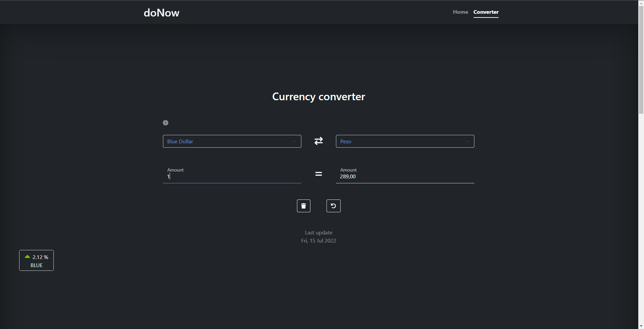Click the Fri, 15 Jul 2022 date text
This screenshot has width=644, height=329.
pyautogui.click(x=318, y=241)
